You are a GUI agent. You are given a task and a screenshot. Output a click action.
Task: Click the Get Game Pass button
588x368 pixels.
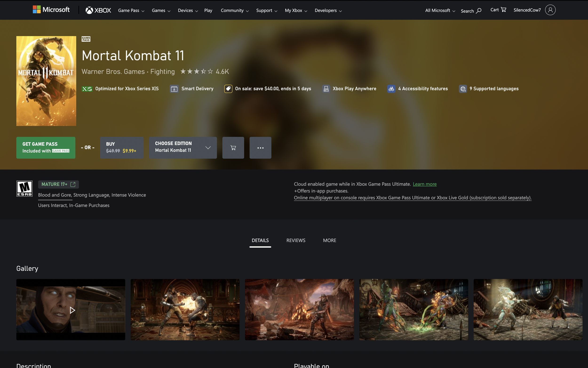(x=46, y=148)
